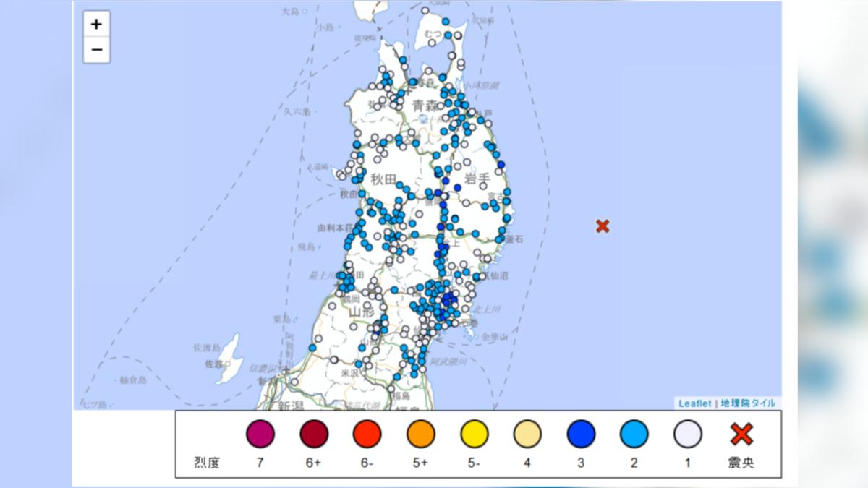Open the Leaflet attribution link
Screen dimensions: 868x488
click(694, 403)
